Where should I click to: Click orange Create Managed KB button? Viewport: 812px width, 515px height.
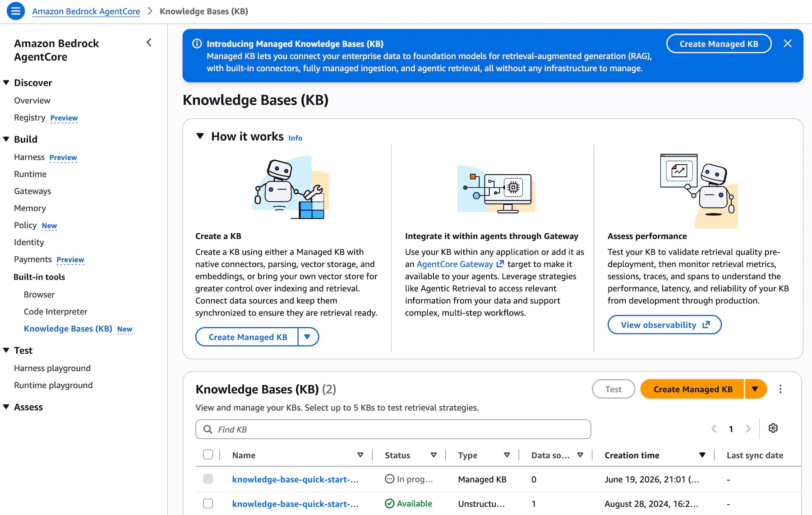(x=692, y=389)
